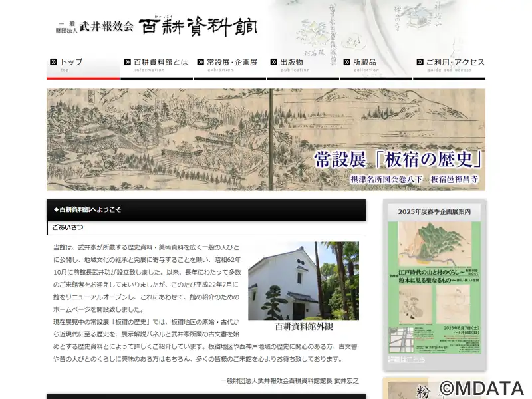Follow the 詳細はこちら link under poster
Screen dimensions: 532x399
[406, 360]
